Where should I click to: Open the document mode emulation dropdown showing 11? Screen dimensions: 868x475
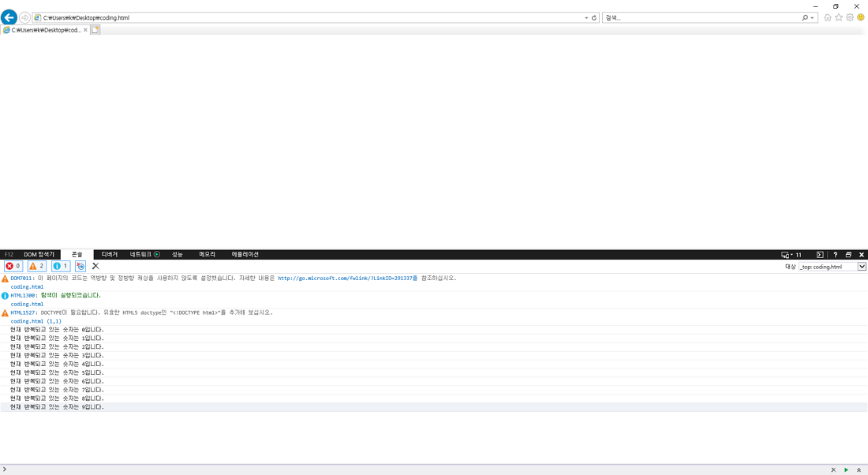(x=791, y=255)
